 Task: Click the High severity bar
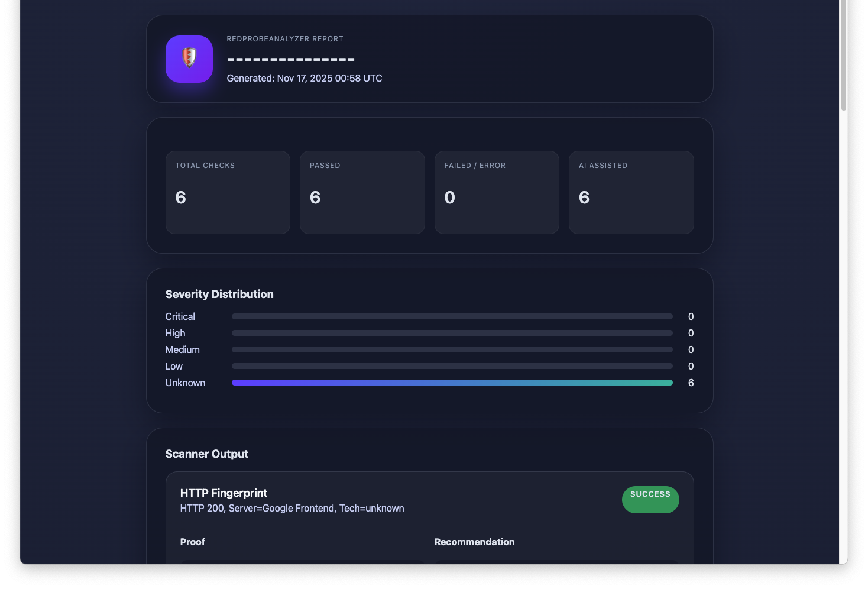coord(452,333)
